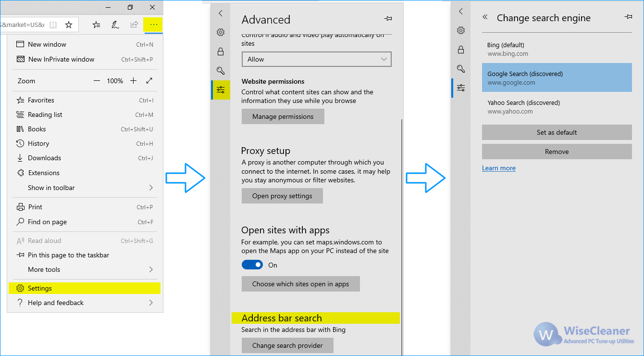
Task: Click the full screen zoom arrow icon
Action: (149, 81)
